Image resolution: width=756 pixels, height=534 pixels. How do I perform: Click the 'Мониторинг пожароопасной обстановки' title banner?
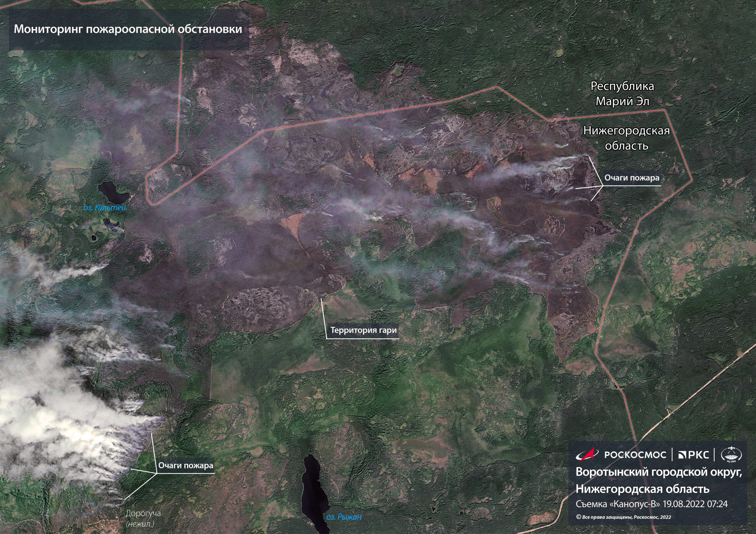pos(128,29)
